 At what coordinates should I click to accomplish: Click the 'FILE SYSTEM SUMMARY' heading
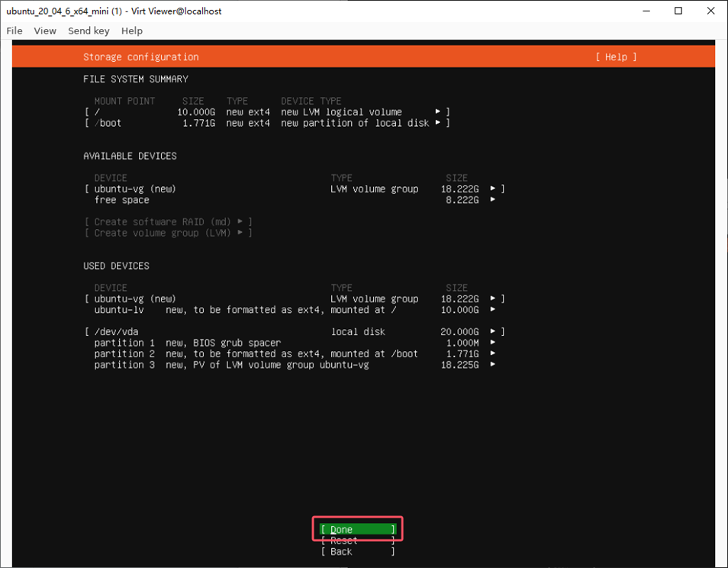coord(136,79)
